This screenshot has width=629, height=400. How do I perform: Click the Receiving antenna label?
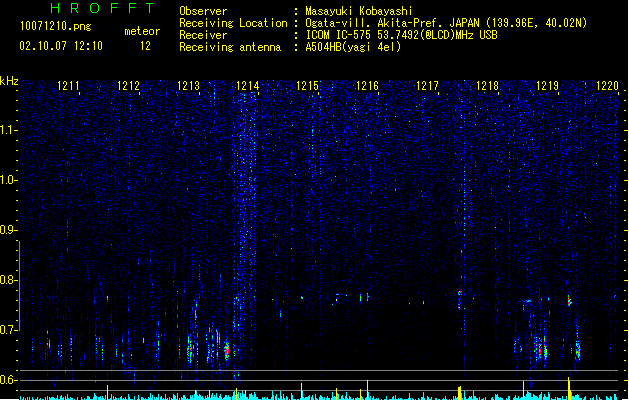230,47
